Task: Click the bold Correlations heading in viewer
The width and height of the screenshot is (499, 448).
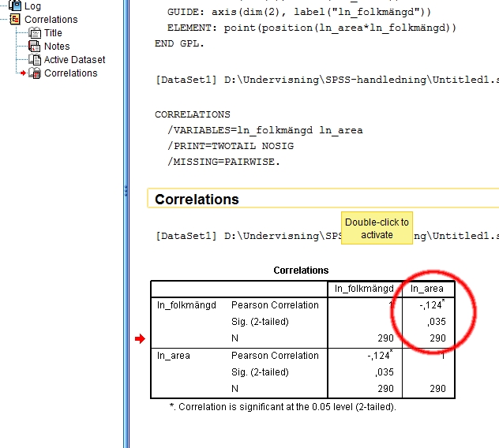Action: tap(197, 200)
